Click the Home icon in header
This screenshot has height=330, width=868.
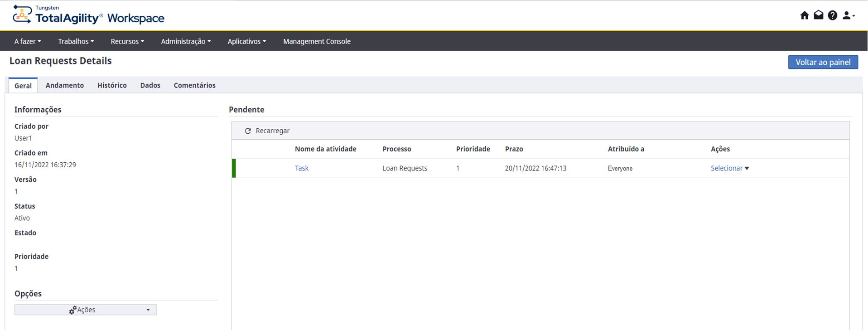tap(805, 15)
